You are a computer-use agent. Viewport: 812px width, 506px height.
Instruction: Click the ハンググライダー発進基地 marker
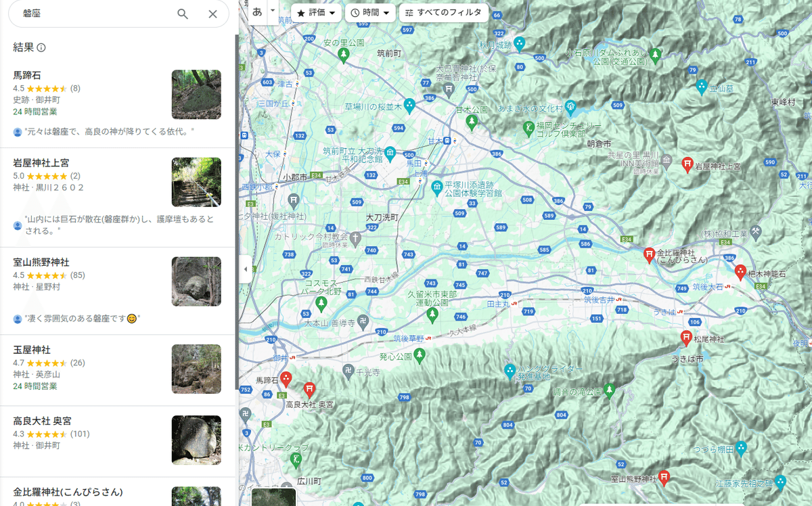click(510, 370)
